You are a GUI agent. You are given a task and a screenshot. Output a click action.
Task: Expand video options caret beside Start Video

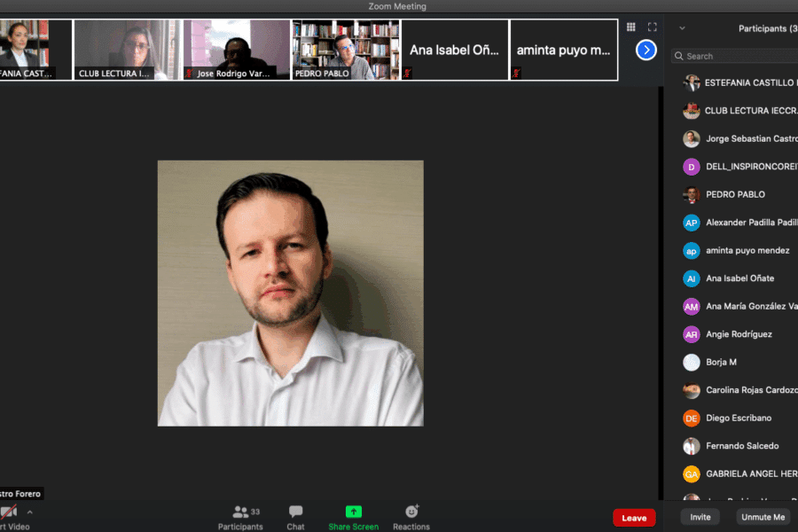point(29,512)
